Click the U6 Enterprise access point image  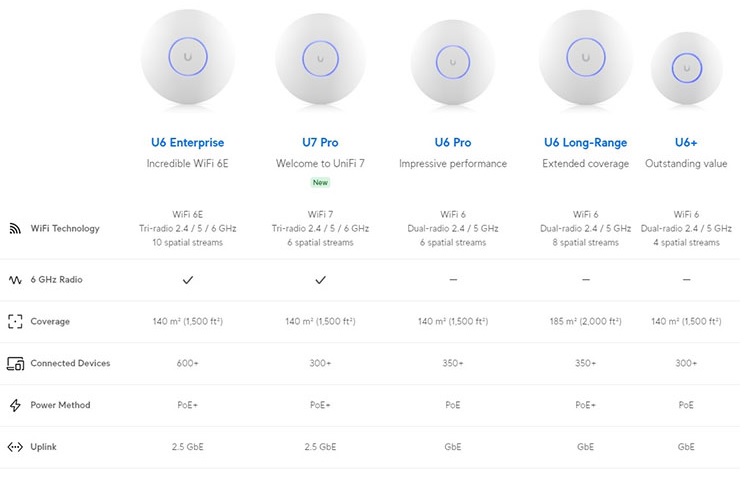pyautogui.click(x=188, y=57)
